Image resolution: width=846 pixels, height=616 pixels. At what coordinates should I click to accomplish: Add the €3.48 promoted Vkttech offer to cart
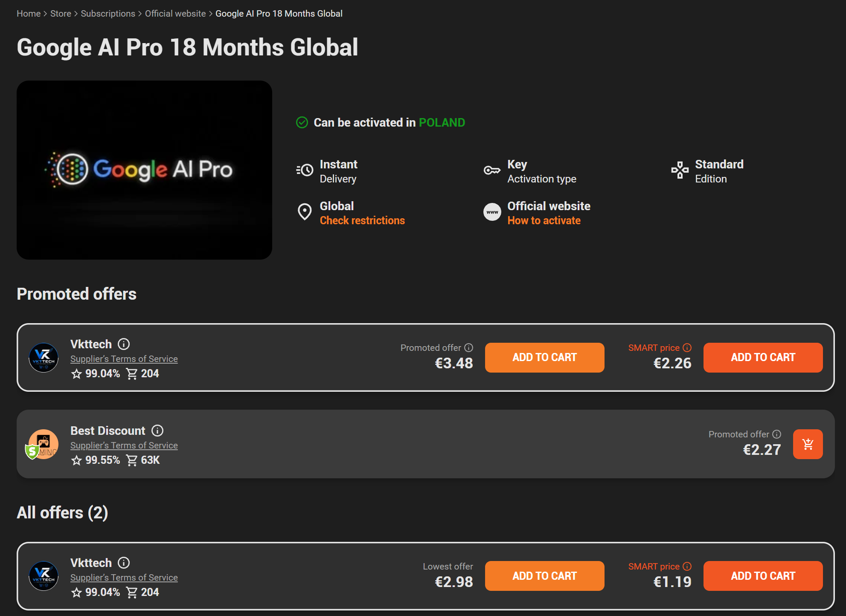coord(545,358)
